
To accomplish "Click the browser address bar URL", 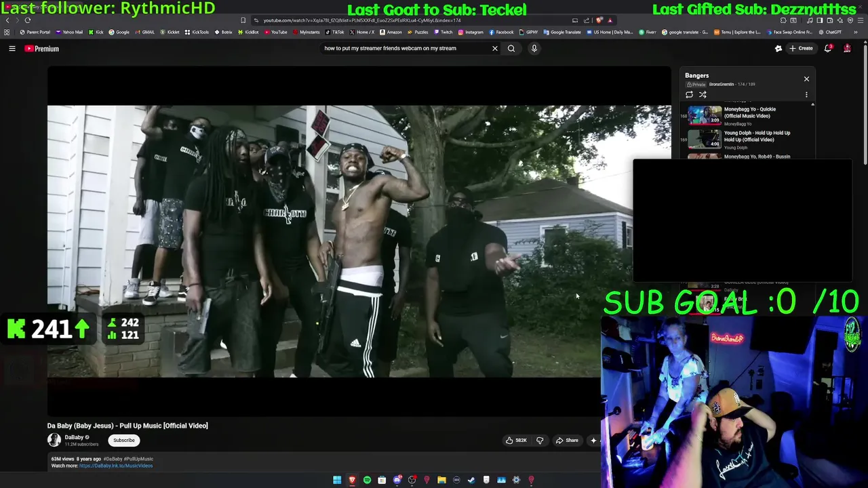I will coord(362,20).
